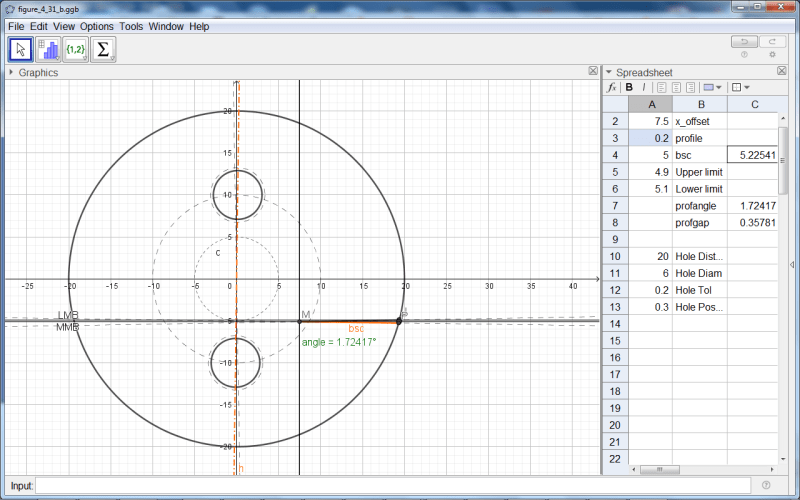Click the spreadsheet vertical scrollbar thumb
Image resolution: width=800 pixels, height=500 pixels.
[x=783, y=160]
